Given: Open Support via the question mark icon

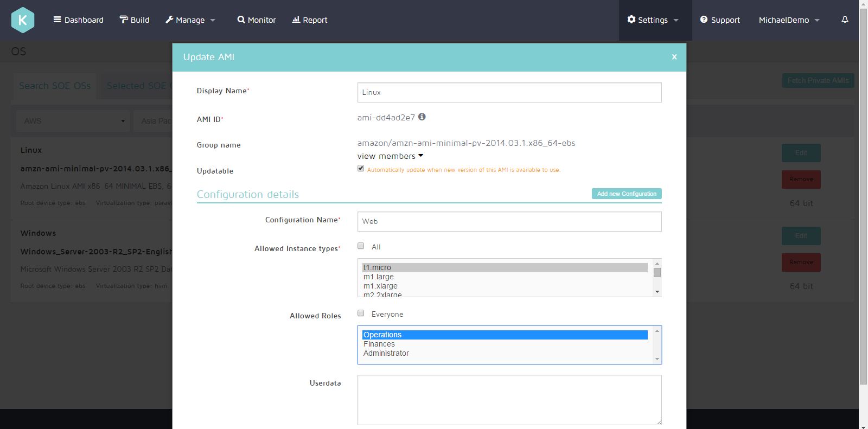Looking at the screenshot, I should coord(704,20).
